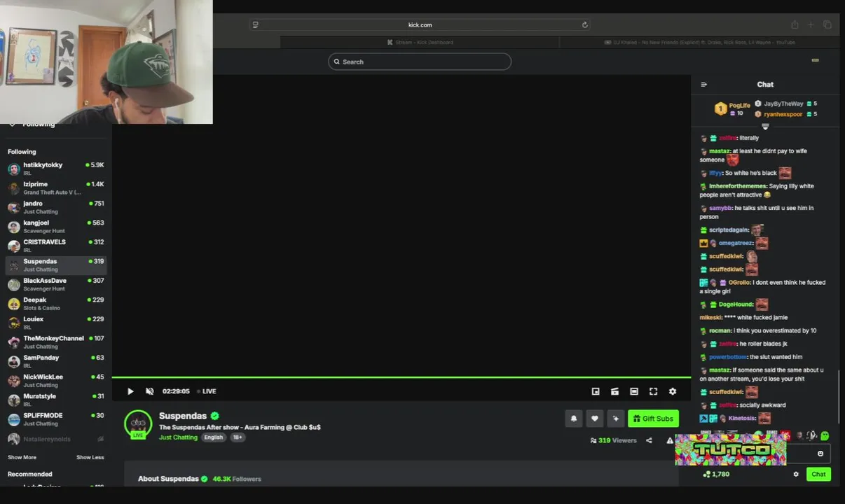
Task: Click the heart follow button
Action: (x=595, y=419)
